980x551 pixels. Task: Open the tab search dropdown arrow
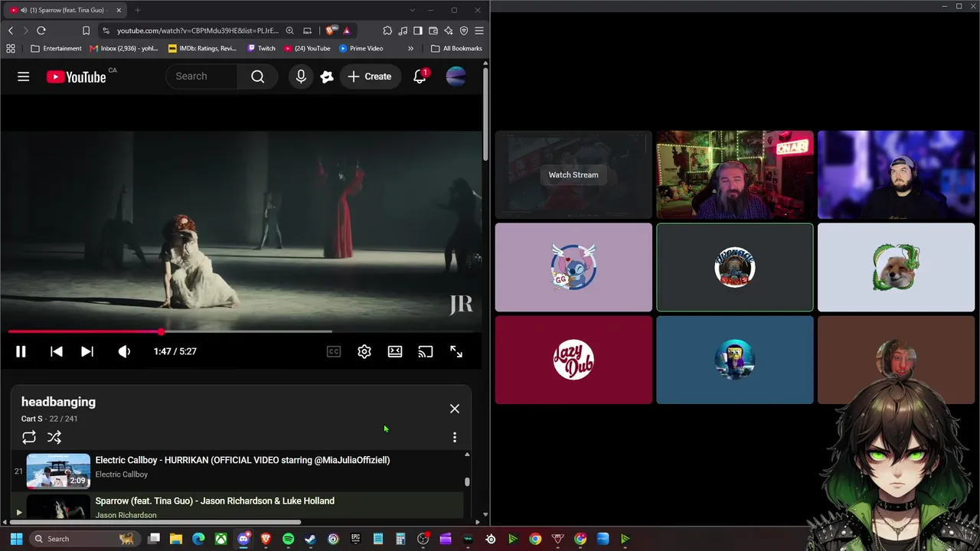pyautogui.click(x=412, y=10)
